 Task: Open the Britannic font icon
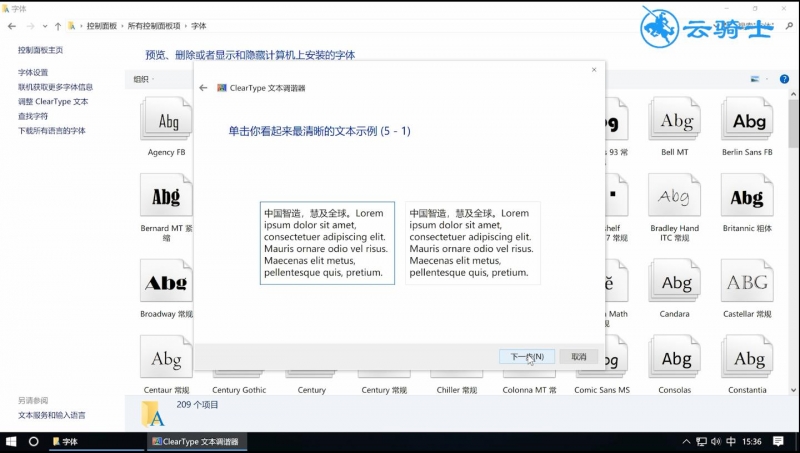tap(747, 195)
